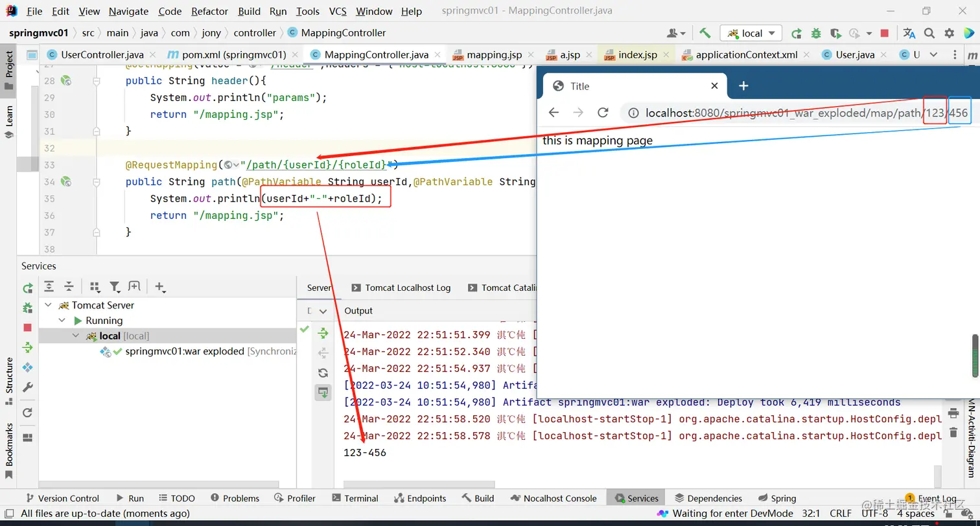Click the gutter icon on line 28
Viewport: 980px width, 526px height.
[65, 81]
